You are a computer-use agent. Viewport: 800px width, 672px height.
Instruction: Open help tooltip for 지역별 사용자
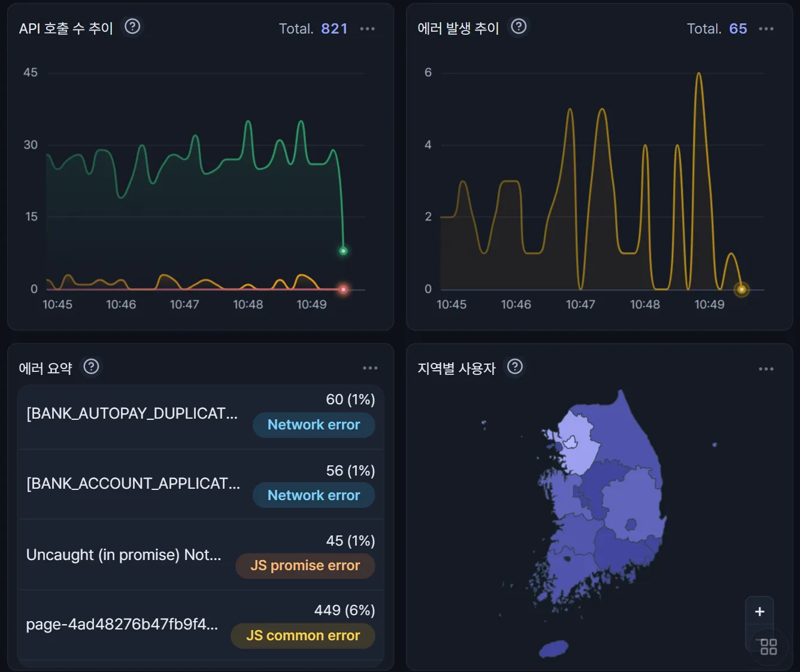tap(515, 367)
